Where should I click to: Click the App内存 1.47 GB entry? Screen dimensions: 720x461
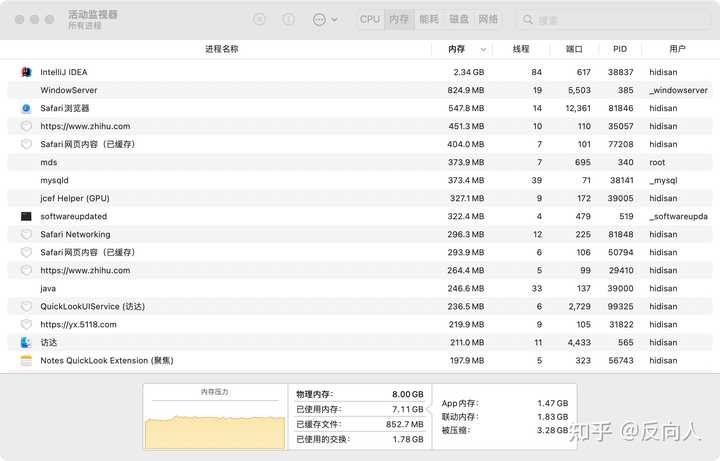505,403
